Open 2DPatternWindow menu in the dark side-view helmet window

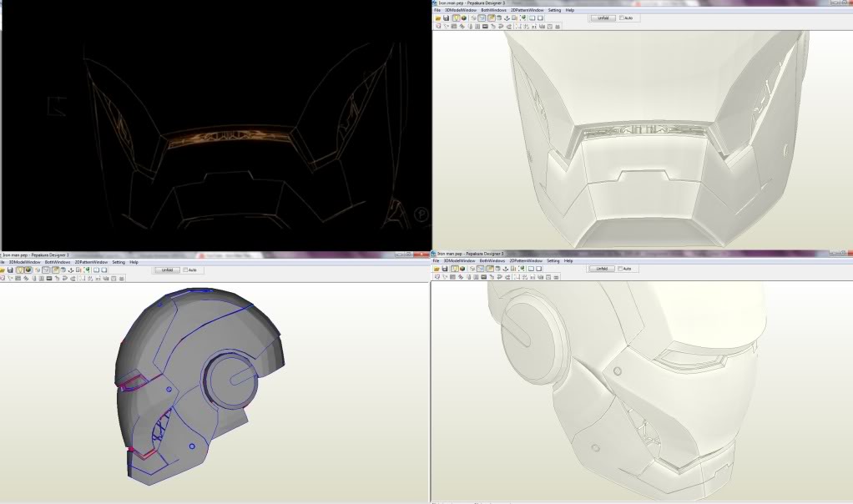(x=92, y=262)
